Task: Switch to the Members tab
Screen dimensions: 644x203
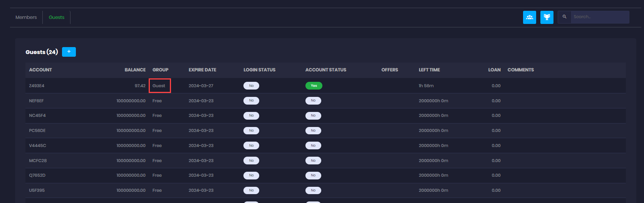Action: click(x=26, y=17)
